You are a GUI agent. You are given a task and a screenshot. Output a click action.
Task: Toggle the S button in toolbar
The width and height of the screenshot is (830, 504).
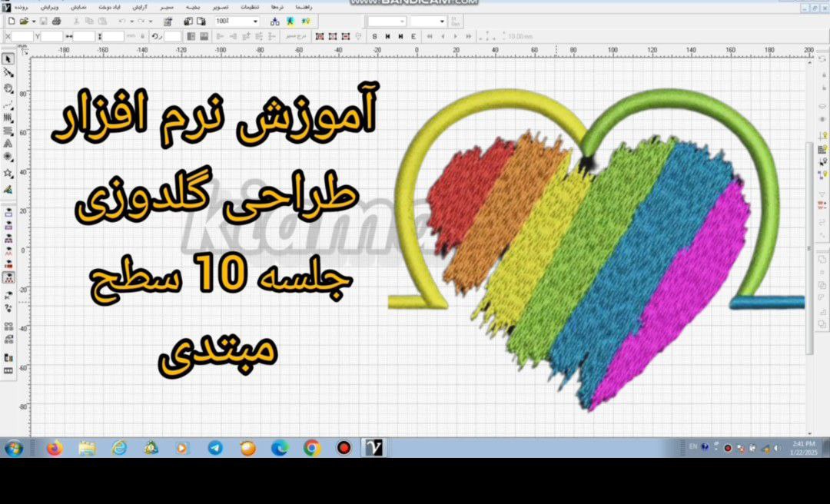pos(374,36)
